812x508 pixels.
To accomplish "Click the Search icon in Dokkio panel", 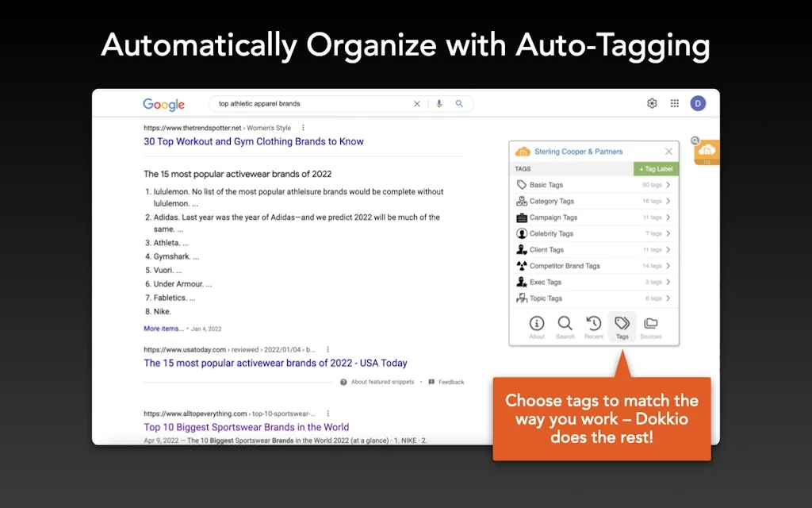I will [x=565, y=326].
